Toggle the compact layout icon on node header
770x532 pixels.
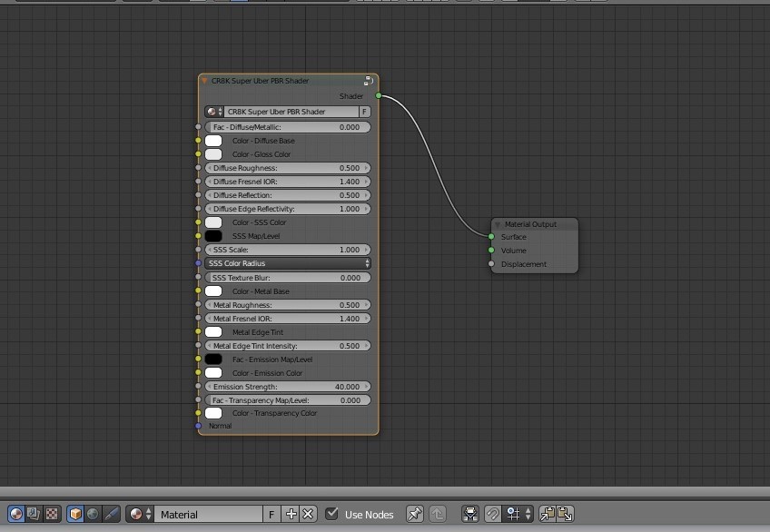pyautogui.click(x=368, y=80)
